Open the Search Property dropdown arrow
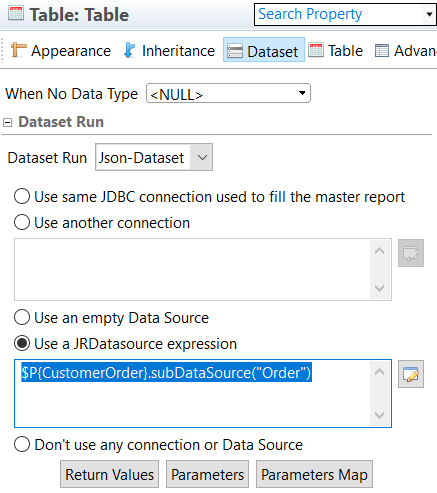The image size is (437, 493). coord(429,14)
